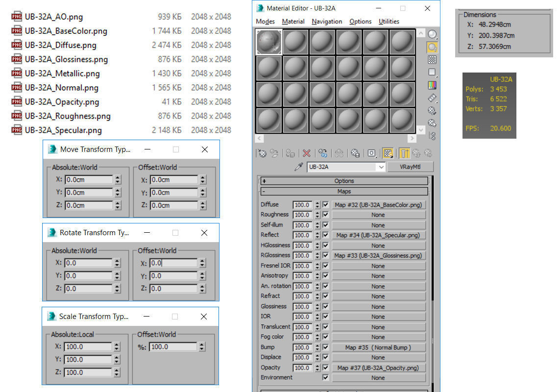Viewport: 560px width, 392px height.
Task: Click the Bump amount spinner arrows
Action: click(x=317, y=347)
